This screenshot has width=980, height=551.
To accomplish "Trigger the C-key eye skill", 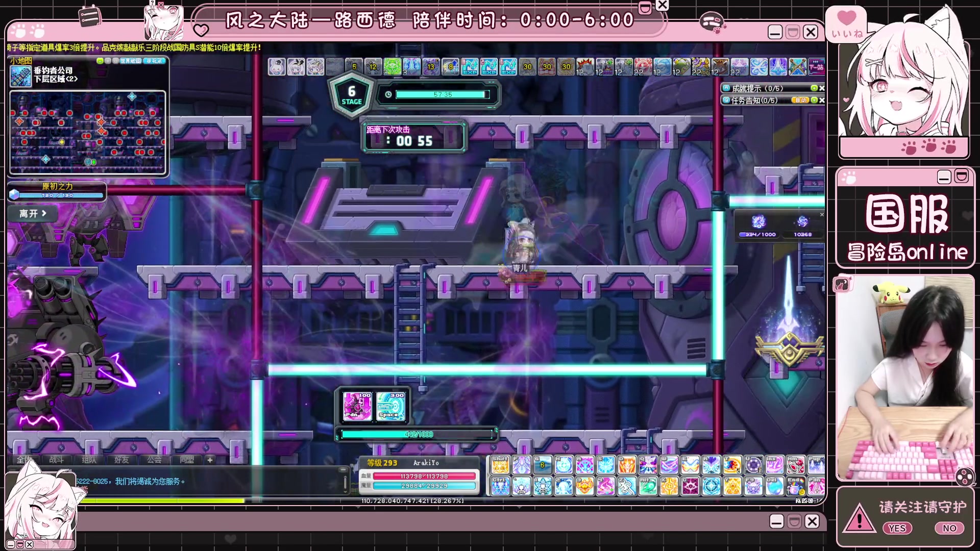I will click(690, 486).
